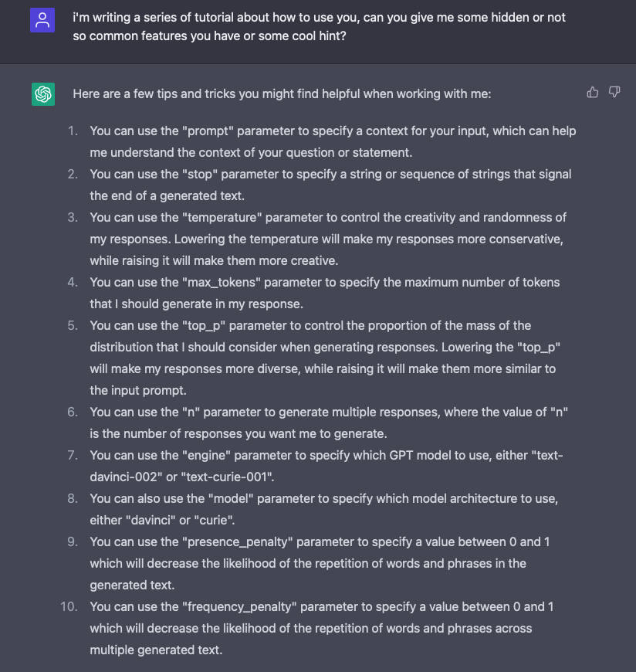
Task: Click the thumbs down feedback icon
Action: [614, 93]
